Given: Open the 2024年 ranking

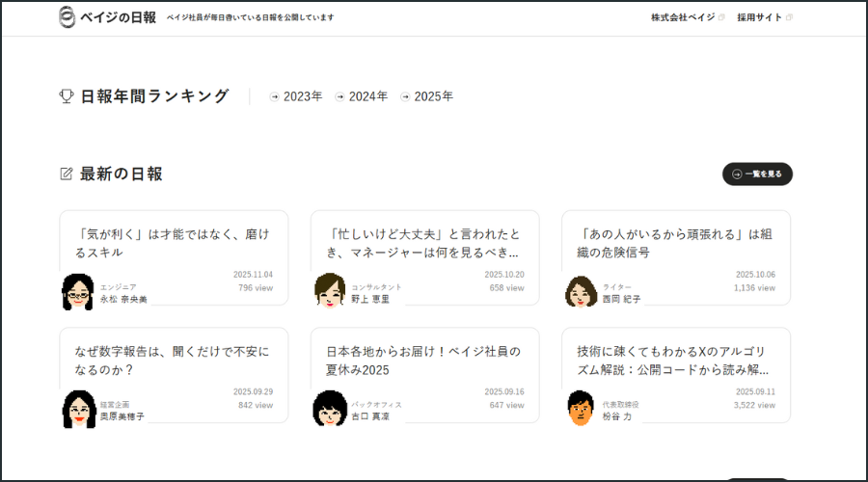Looking at the screenshot, I should click(x=367, y=96).
